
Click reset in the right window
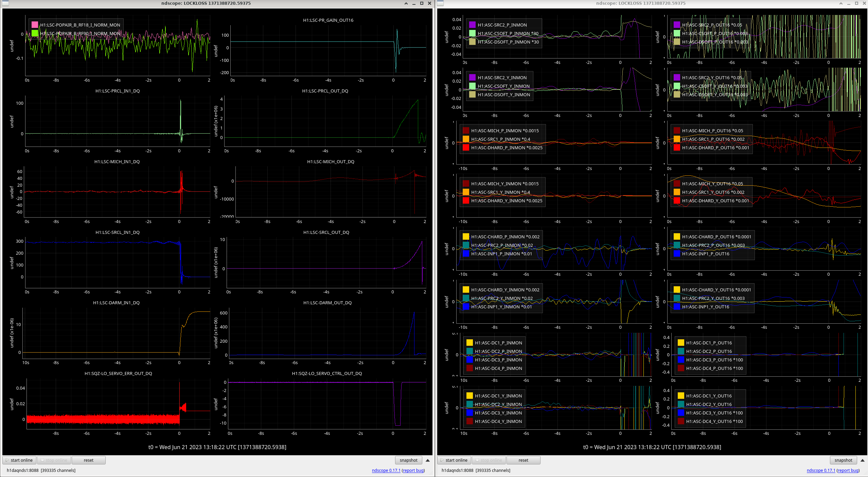point(524,460)
